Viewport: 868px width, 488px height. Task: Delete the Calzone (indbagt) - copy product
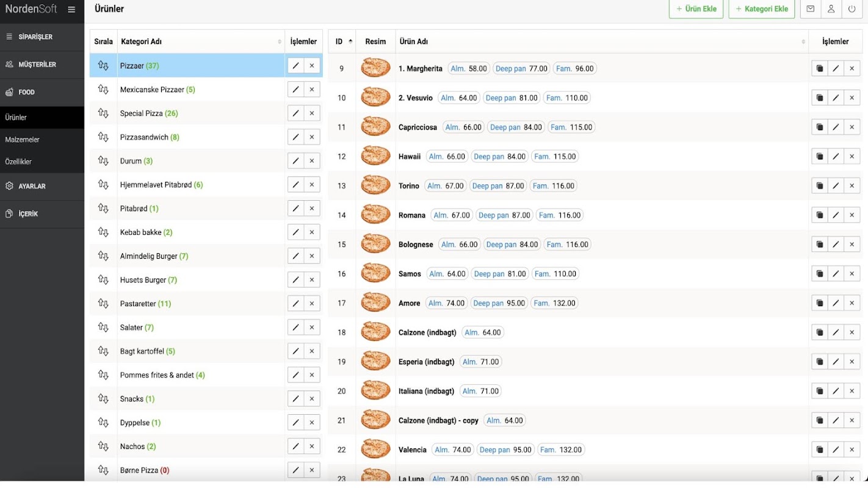click(x=852, y=420)
